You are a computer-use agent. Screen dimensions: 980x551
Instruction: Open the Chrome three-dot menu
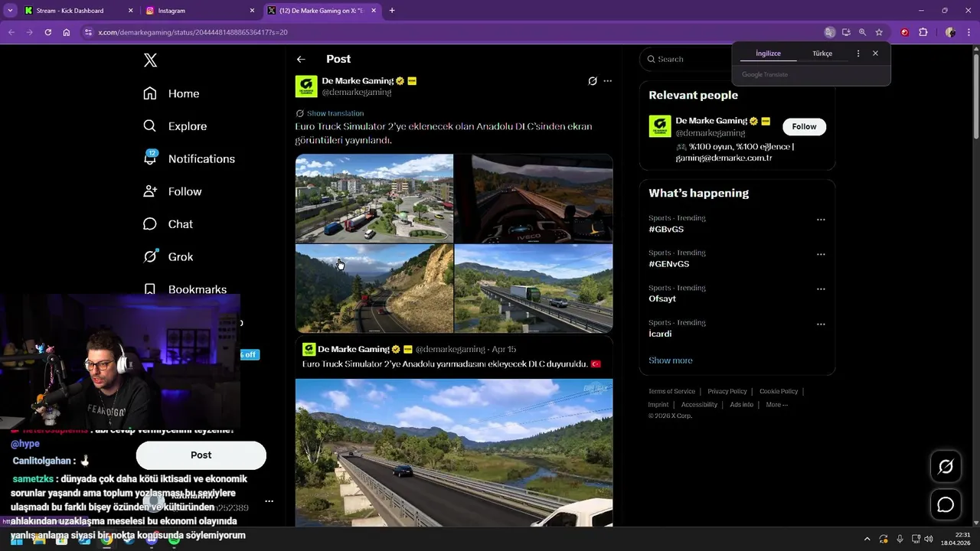968,32
